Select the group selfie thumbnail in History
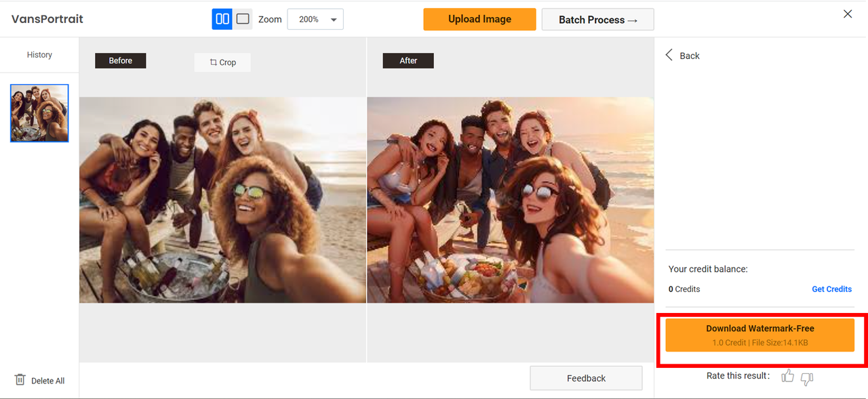868x399 pixels. pyautogui.click(x=39, y=113)
